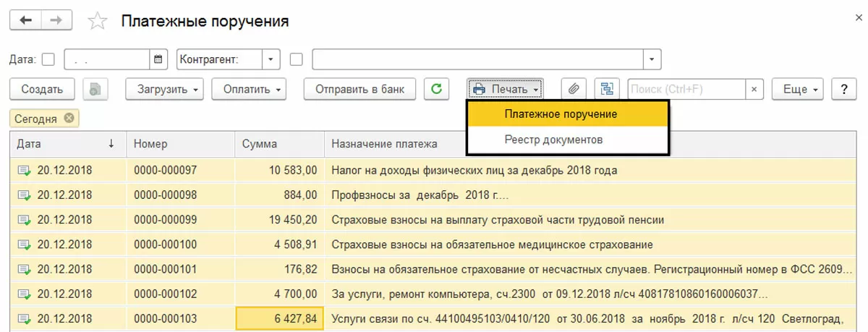Select amount cell 4 700,00

coord(279,294)
